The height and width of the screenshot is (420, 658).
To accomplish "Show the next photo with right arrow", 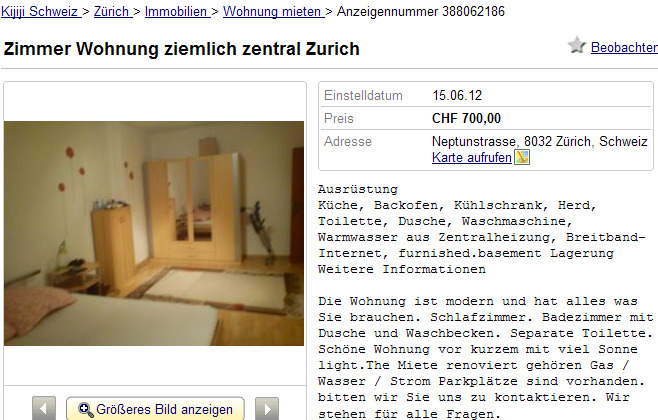I will (x=267, y=408).
